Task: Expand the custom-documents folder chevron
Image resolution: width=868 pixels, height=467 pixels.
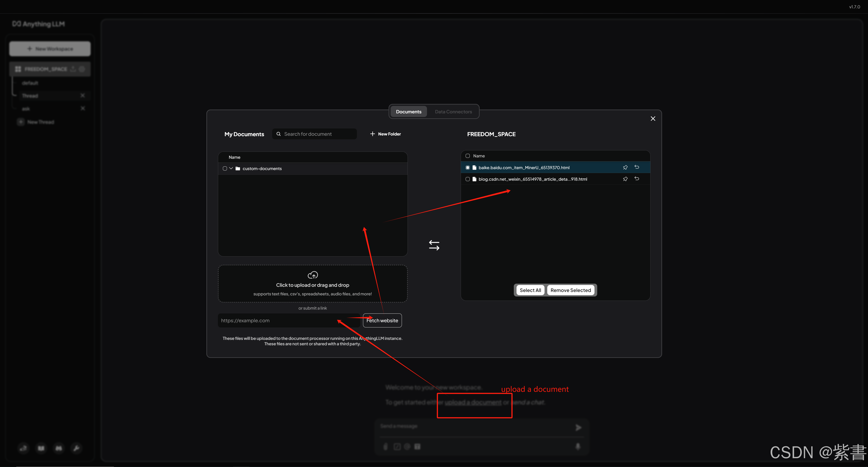Action: coord(231,168)
